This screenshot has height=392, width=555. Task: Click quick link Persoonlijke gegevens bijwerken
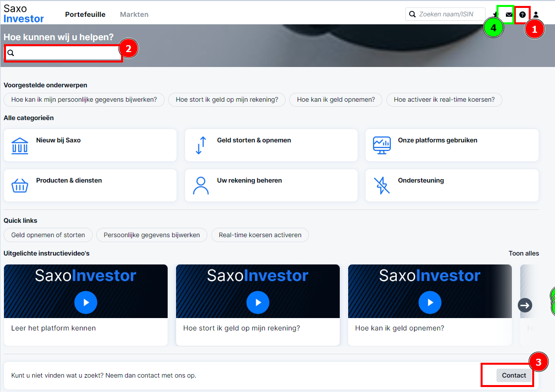[x=151, y=235]
